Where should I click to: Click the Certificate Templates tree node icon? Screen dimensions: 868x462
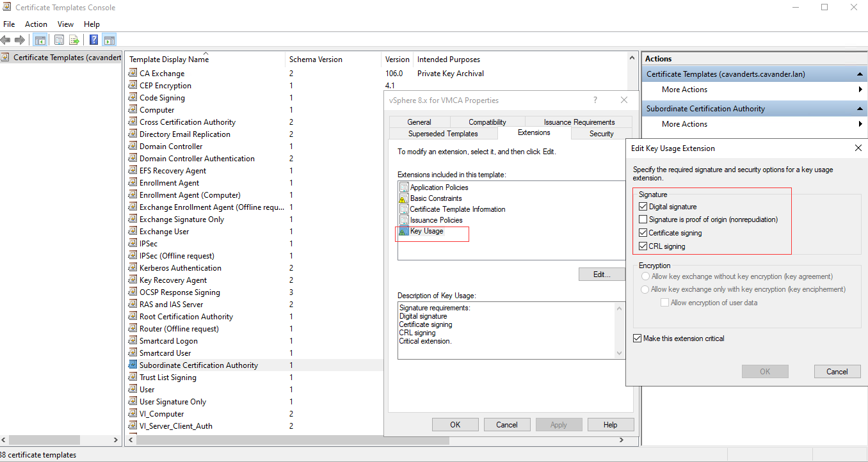coord(6,58)
